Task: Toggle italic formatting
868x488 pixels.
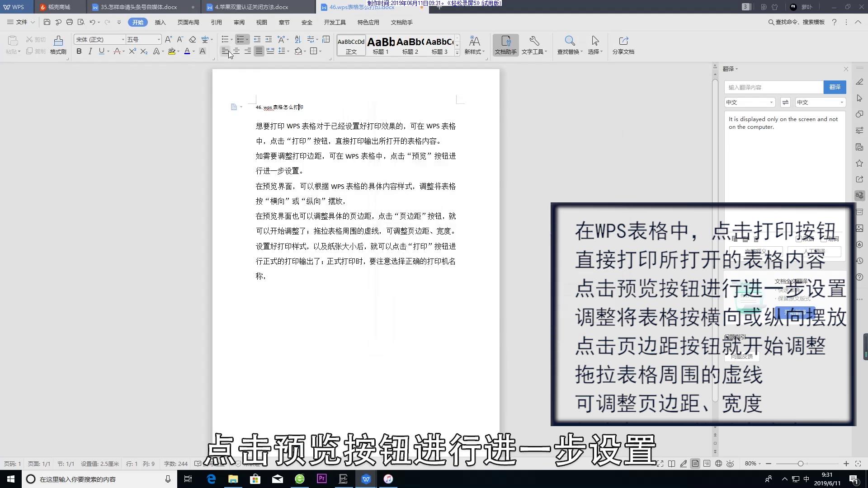Action: pos(90,52)
